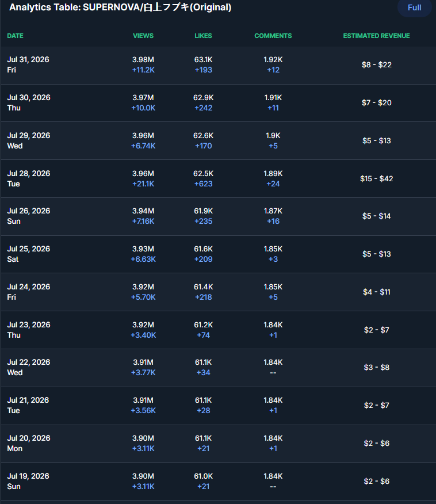436x504 pixels.
Task: Click the Full button
Action: [414, 7]
